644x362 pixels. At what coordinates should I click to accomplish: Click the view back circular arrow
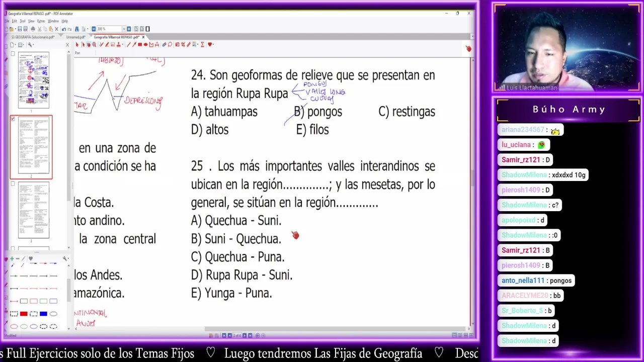click(257, 335)
